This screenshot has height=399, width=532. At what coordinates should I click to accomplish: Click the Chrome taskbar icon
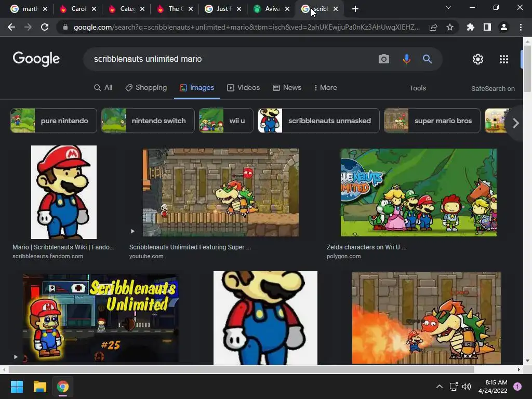pyautogui.click(x=63, y=387)
